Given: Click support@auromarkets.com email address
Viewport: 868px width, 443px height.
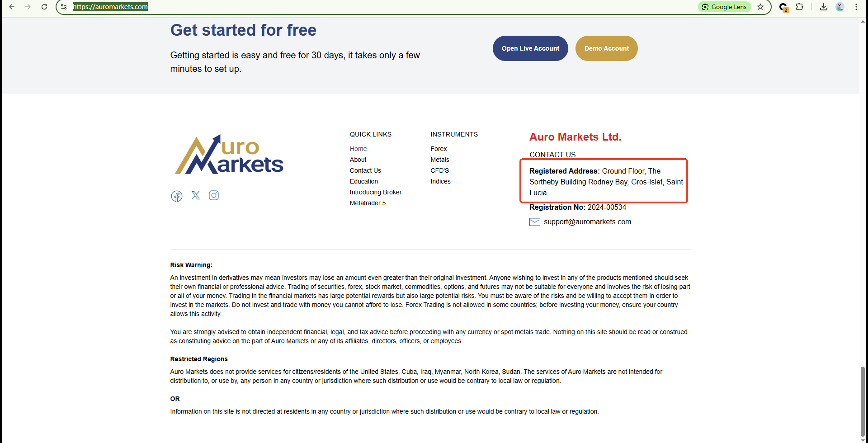Looking at the screenshot, I should coord(587,221).
